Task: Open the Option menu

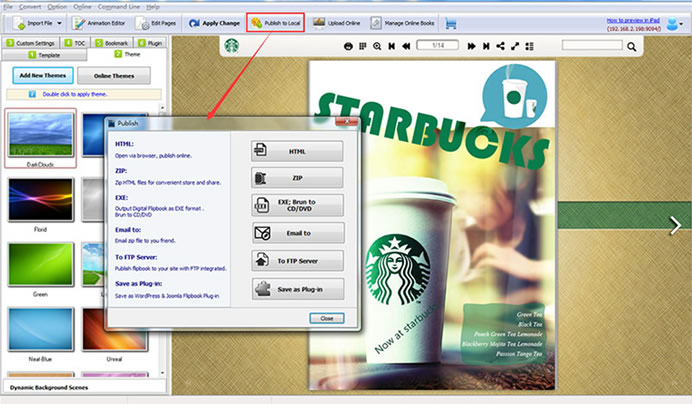Action: point(57,7)
